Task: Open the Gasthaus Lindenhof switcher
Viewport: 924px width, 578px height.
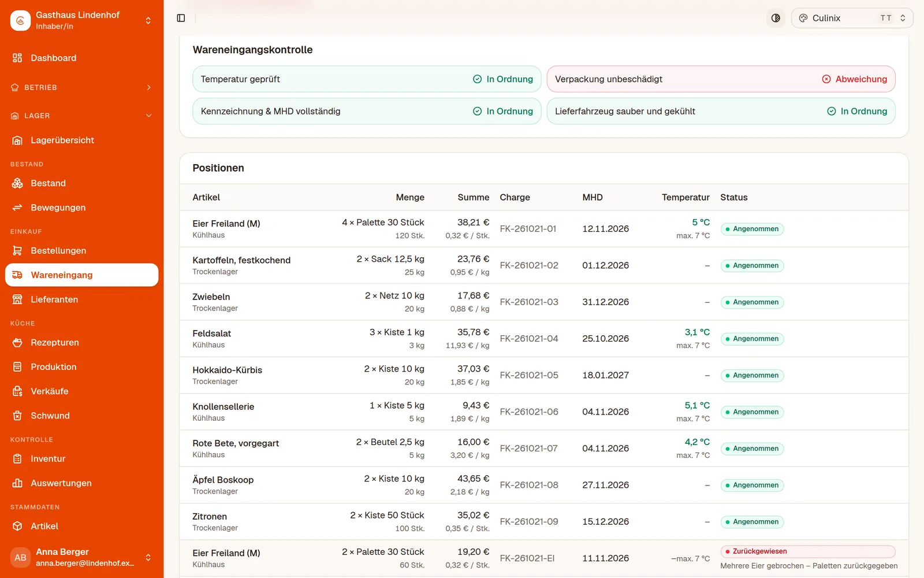Action: 81,20
